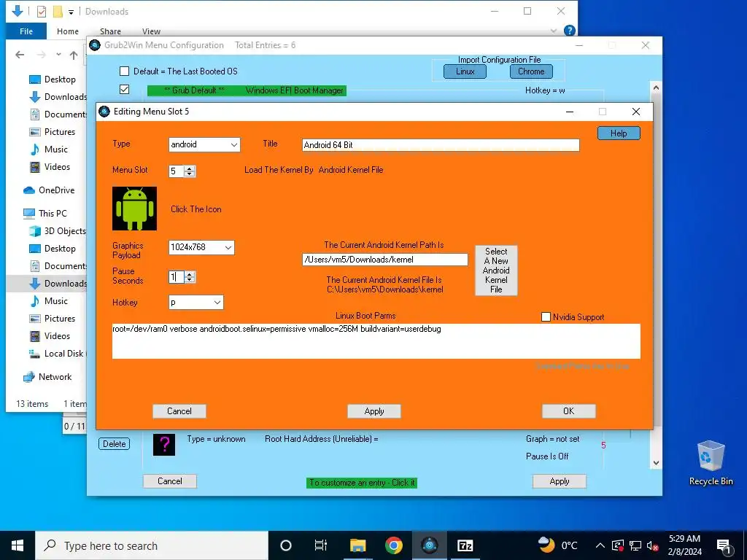Click the question mark icon for unknown entry
747x560 pixels.
(164, 444)
